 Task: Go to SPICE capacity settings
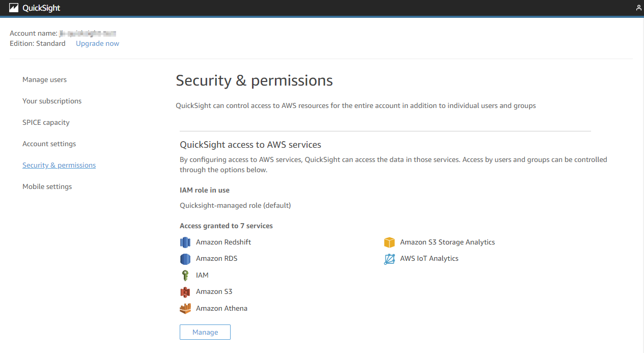[x=46, y=122]
